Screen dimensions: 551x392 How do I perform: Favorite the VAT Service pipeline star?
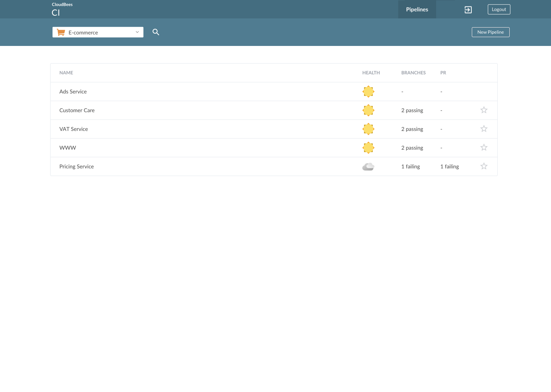[484, 129]
